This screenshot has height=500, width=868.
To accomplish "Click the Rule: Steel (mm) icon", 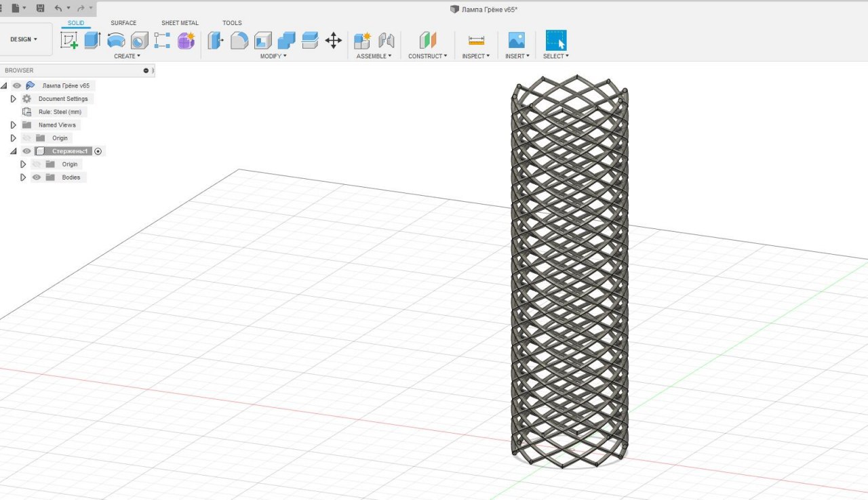I will tap(26, 112).
